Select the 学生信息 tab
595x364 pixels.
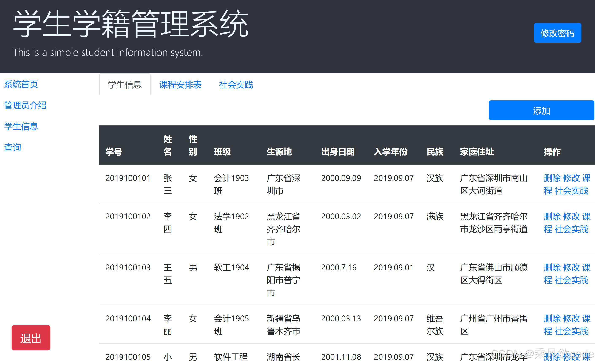point(125,85)
